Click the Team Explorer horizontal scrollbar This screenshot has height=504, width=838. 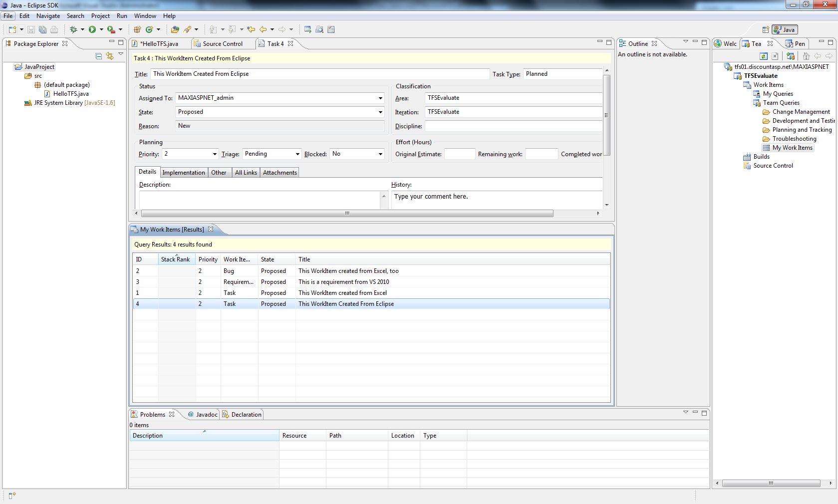[x=771, y=483]
